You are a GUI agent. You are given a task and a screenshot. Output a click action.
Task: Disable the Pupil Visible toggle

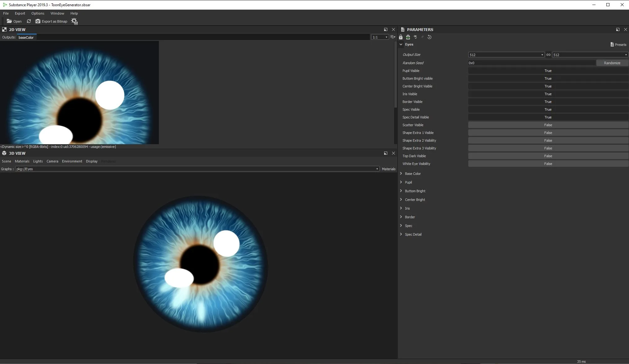point(547,71)
